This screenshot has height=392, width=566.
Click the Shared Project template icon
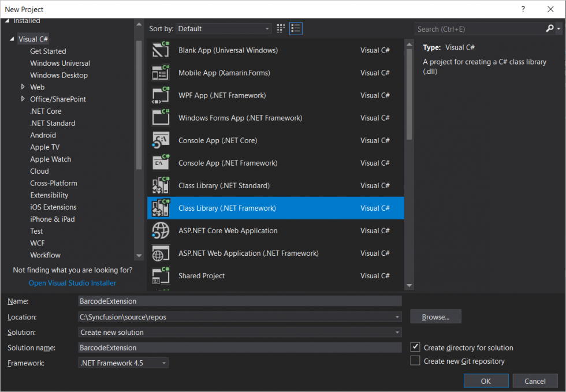point(161,276)
